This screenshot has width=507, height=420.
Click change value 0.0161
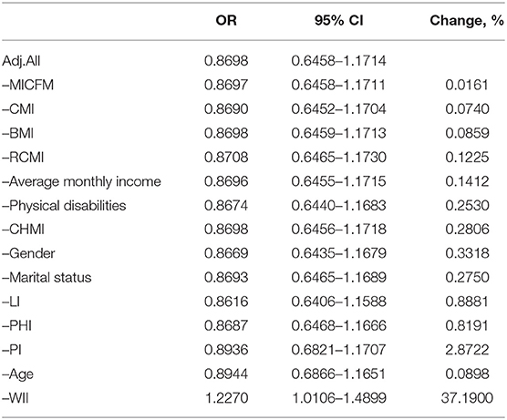click(467, 86)
